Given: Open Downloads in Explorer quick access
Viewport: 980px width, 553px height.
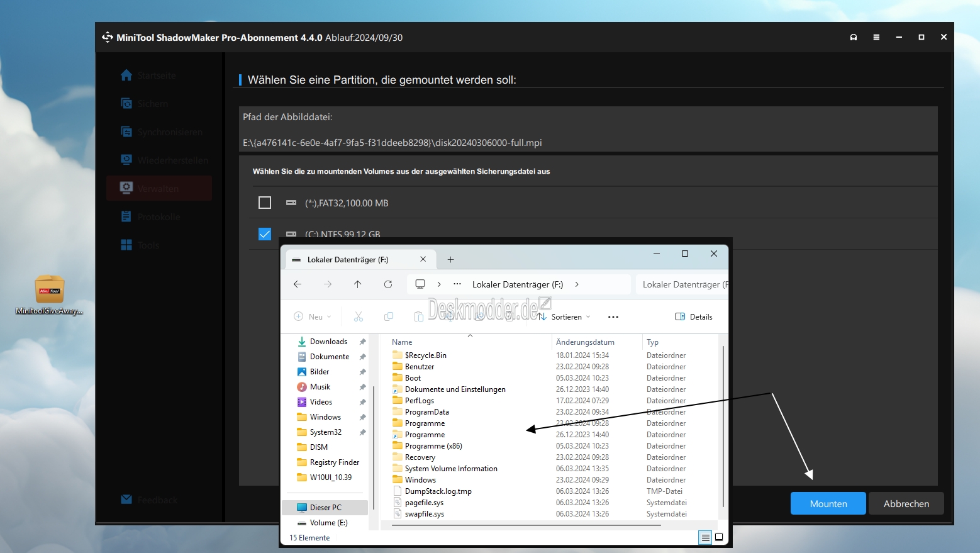Looking at the screenshot, I should point(328,342).
